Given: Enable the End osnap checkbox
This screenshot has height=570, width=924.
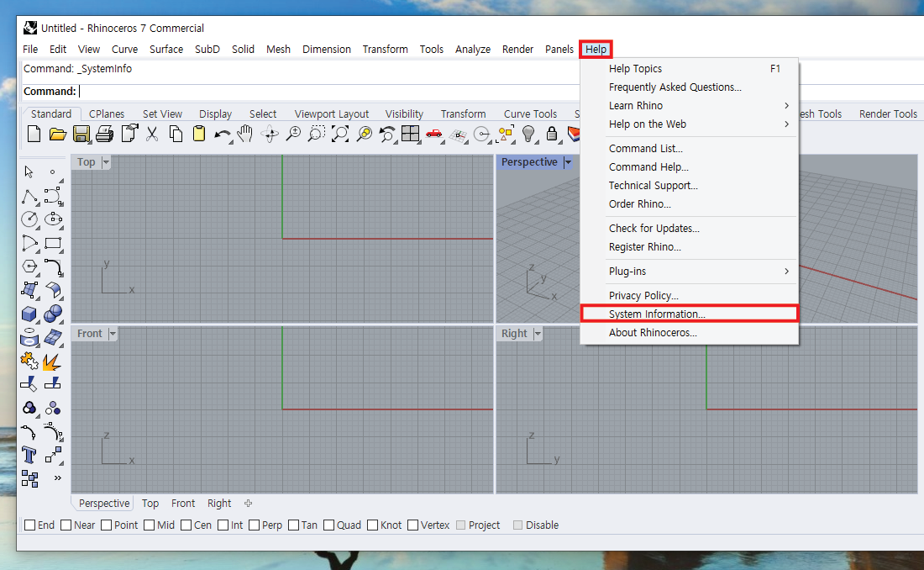Looking at the screenshot, I should (x=29, y=525).
